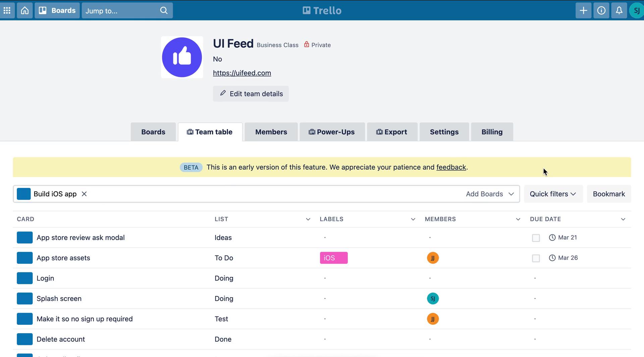644x357 pixels.
Task: Click the Business Class label
Action: [x=277, y=45]
